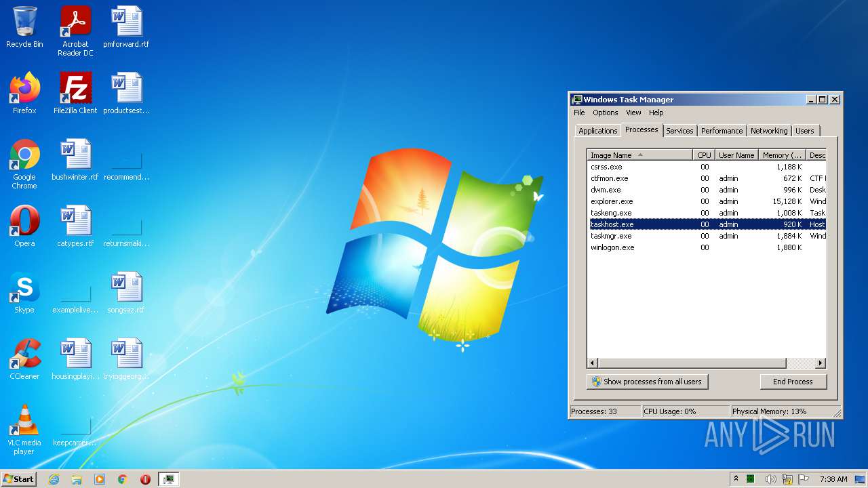Open the Start menu
This screenshot has width=868, height=488.
(x=18, y=479)
